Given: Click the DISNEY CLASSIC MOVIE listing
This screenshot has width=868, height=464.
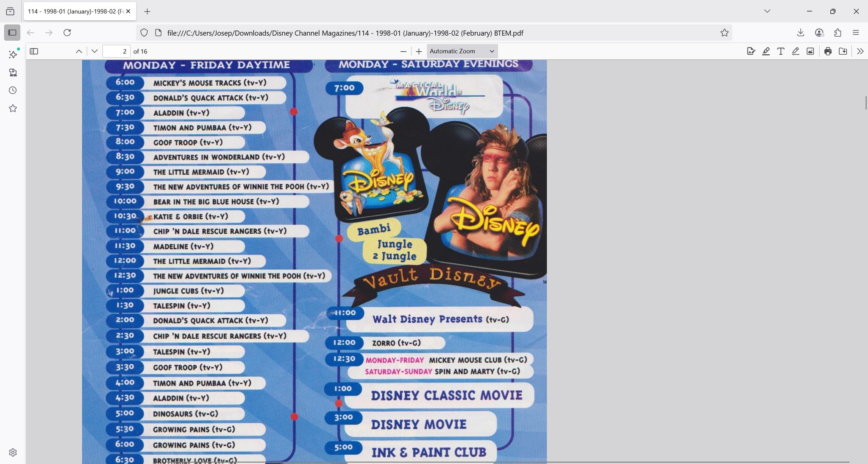Looking at the screenshot, I should 447,395.
